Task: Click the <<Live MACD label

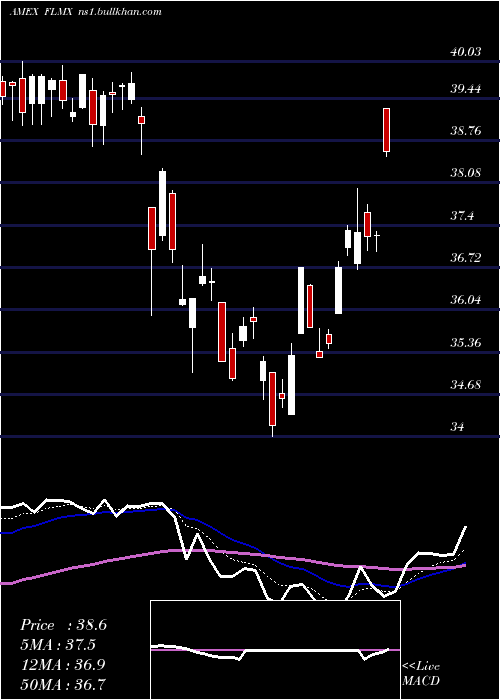Action: (421, 674)
